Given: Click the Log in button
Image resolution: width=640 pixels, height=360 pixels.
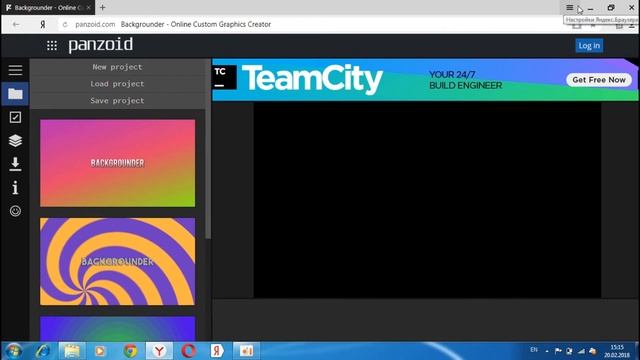Looking at the screenshot, I should pyautogui.click(x=589, y=46).
